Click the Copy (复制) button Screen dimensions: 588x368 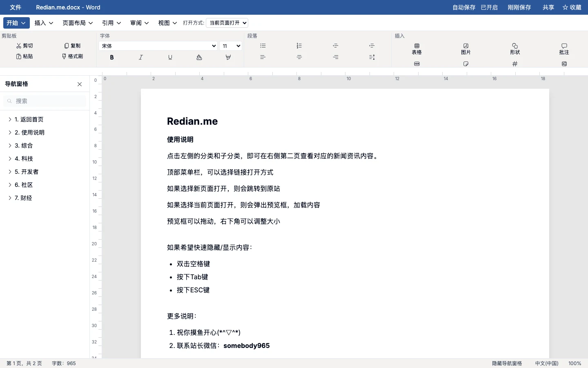coord(72,46)
